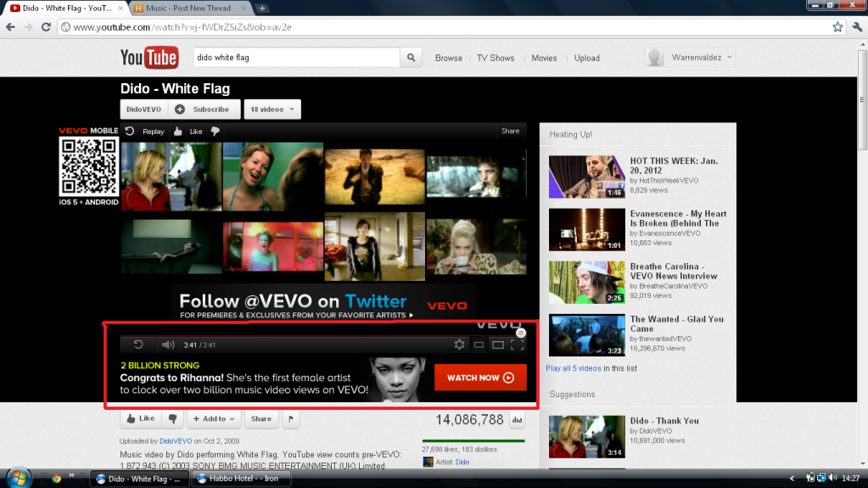Bookmark this page with the star icon
The height and width of the screenshot is (488, 868).
tap(837, 26)
